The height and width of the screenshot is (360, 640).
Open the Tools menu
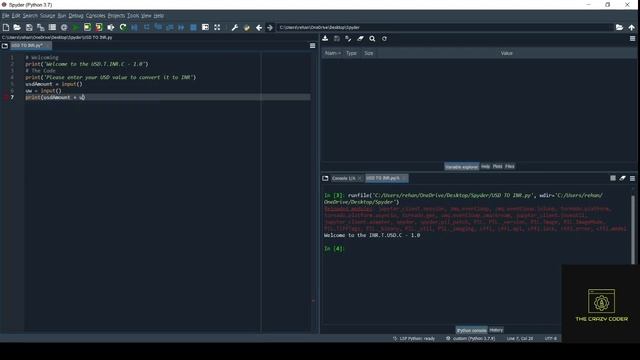click(x=133, y=16)
